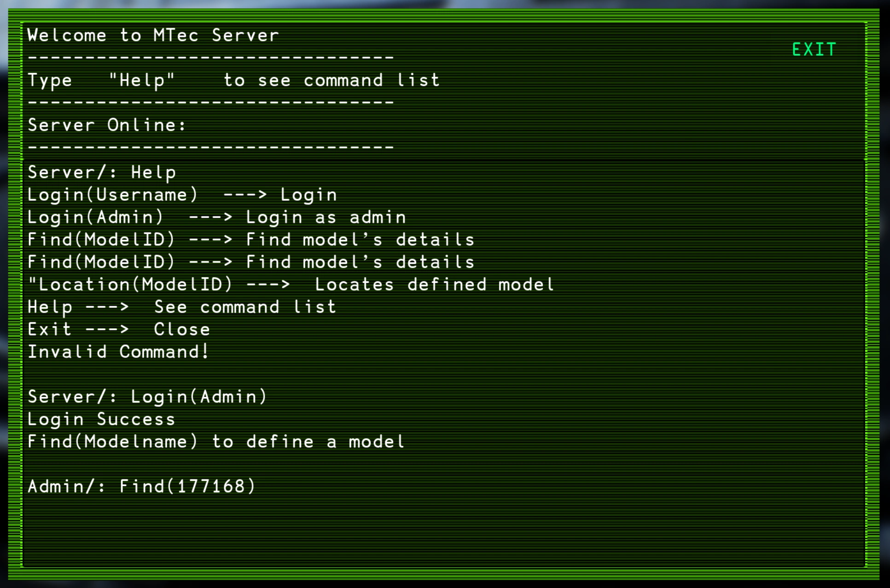Screen dimensions: 890x588
Task: Click the second Find(ModelID) help entry
Action: click(x=250, y=262)
